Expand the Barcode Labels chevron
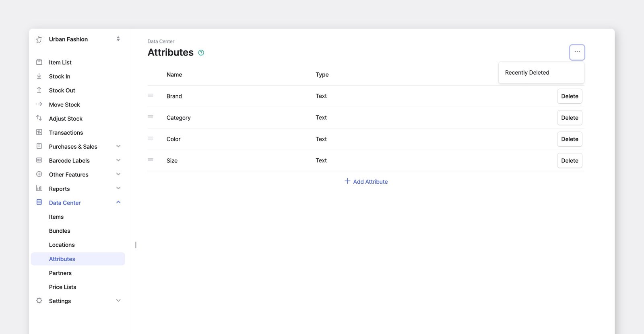This screenshot has width=644, height=334. 118,160
